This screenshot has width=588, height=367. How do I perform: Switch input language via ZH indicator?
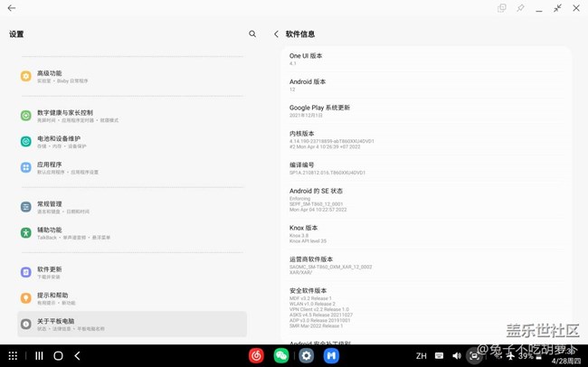click(421, 356)
